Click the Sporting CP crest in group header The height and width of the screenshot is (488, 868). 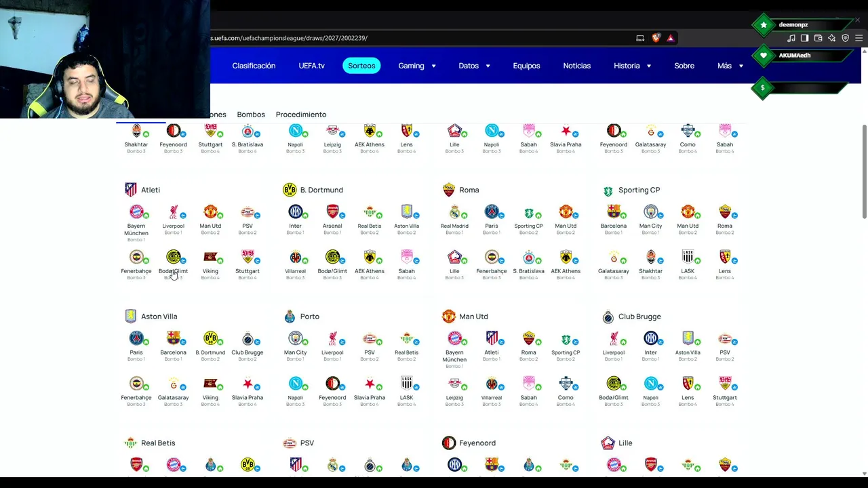(608, 190)
